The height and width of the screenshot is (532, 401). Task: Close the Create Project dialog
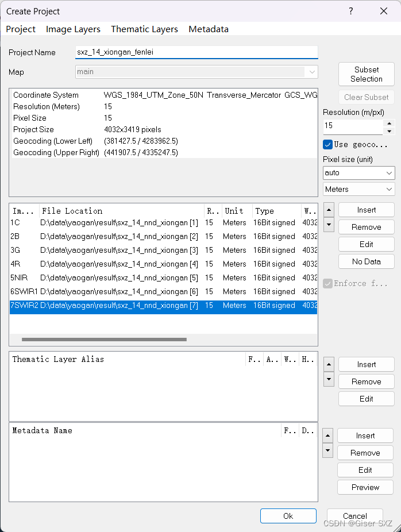coord(384,11)
